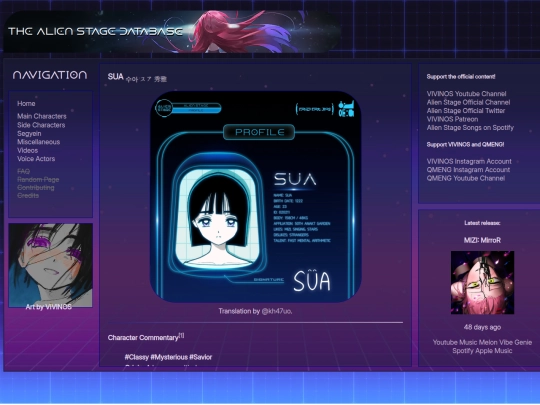Open Alien Stage Official Channel link
Screen dimensions: 540x405
point(468,102)
